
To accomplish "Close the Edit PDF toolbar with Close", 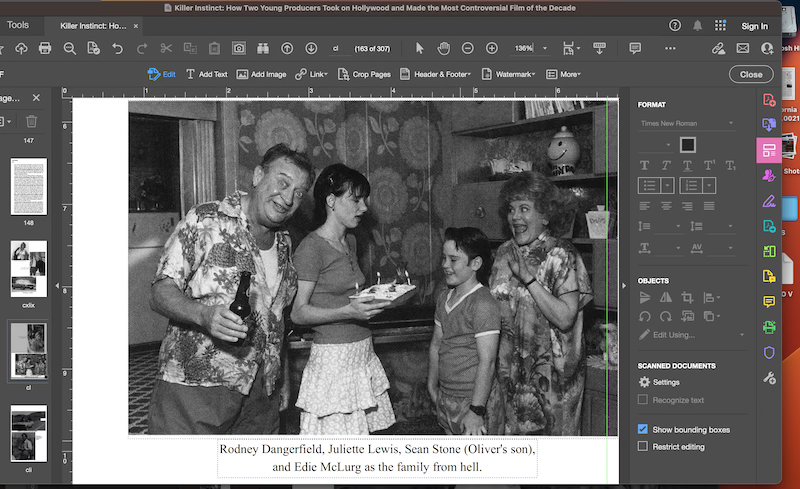I will point(751,75).
